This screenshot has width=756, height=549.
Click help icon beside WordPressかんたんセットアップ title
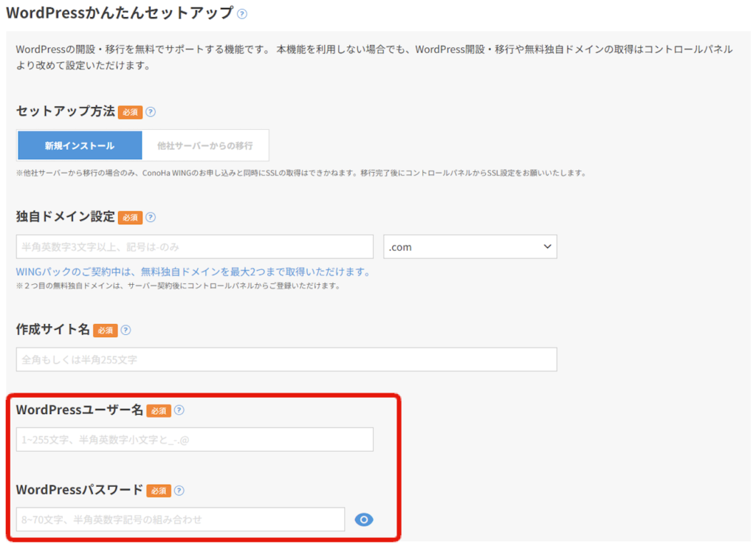(x=243, y=14)
